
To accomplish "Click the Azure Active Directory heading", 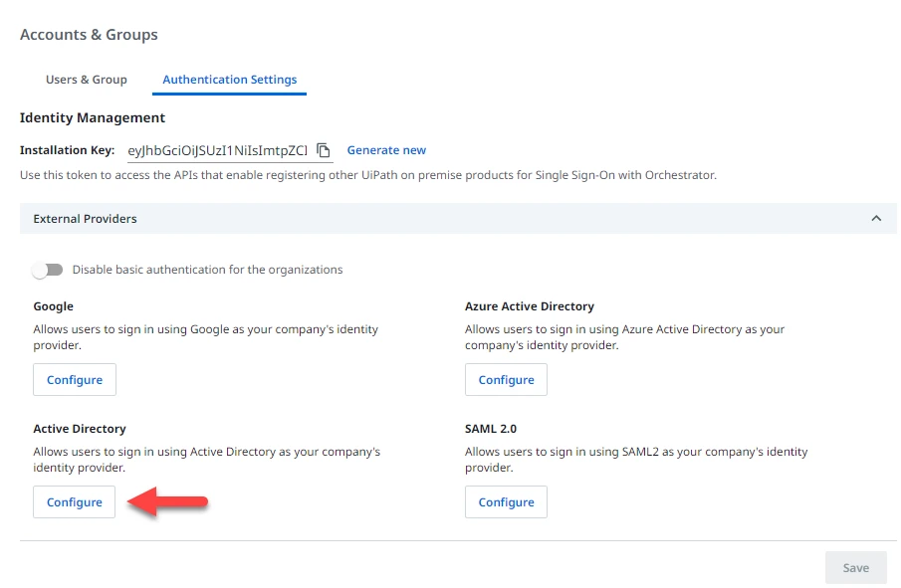I will click(530, 306).
